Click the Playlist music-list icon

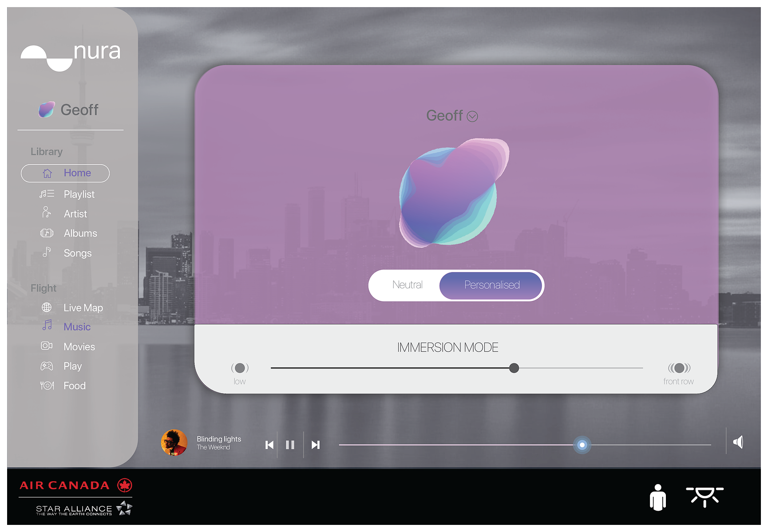[x=47, y=194]
